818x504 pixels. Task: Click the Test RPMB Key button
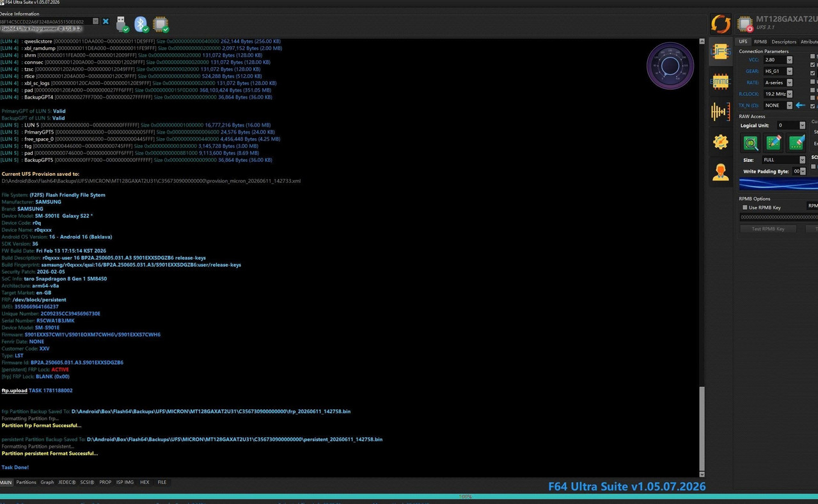coord(768,229)
